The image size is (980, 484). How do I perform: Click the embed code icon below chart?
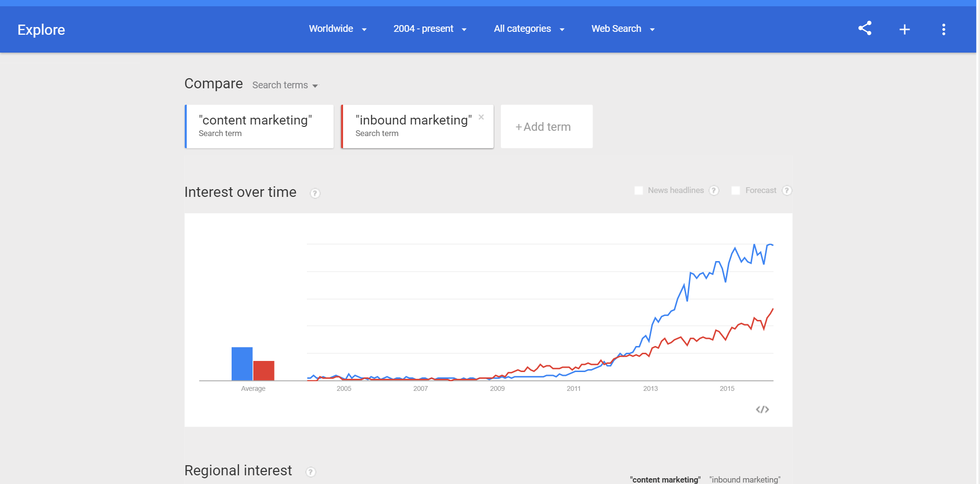pyautogui.click(x=762, y=409)
